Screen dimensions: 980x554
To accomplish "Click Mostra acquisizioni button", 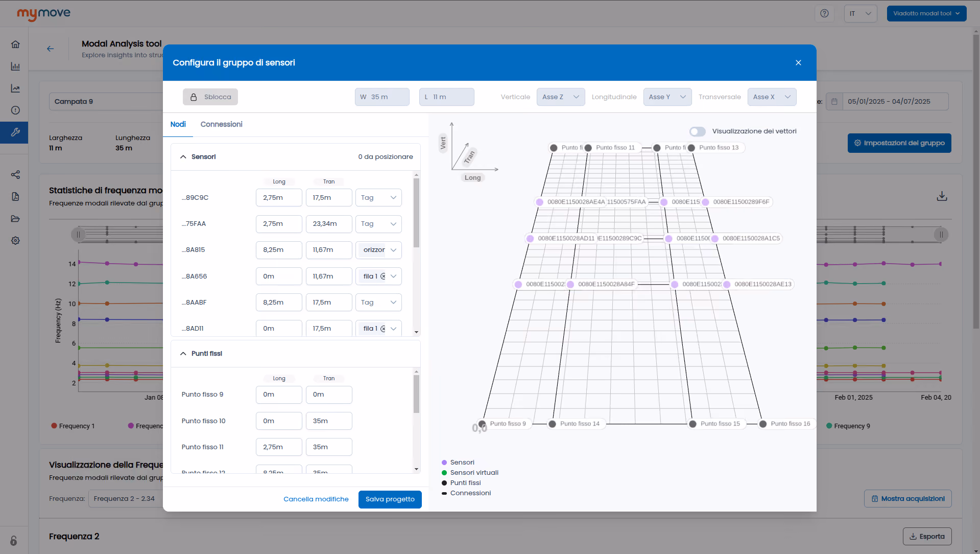I will [x=908, y=499].
